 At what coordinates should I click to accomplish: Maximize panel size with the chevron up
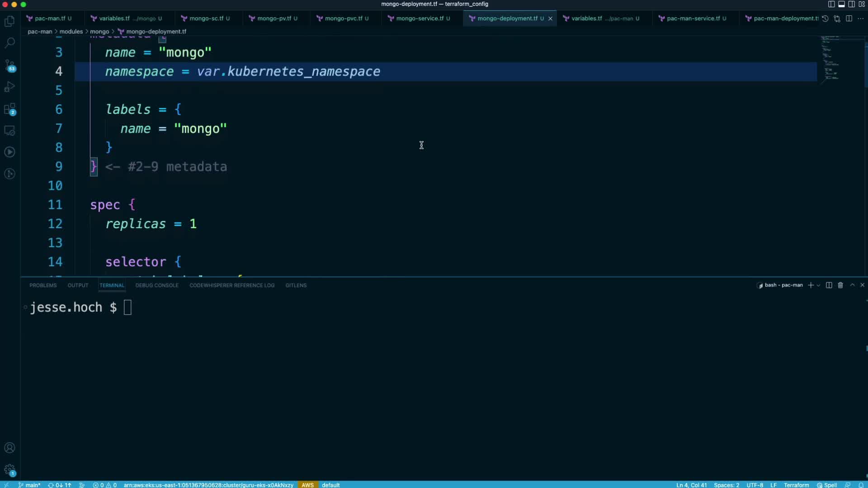pos(852,285)
